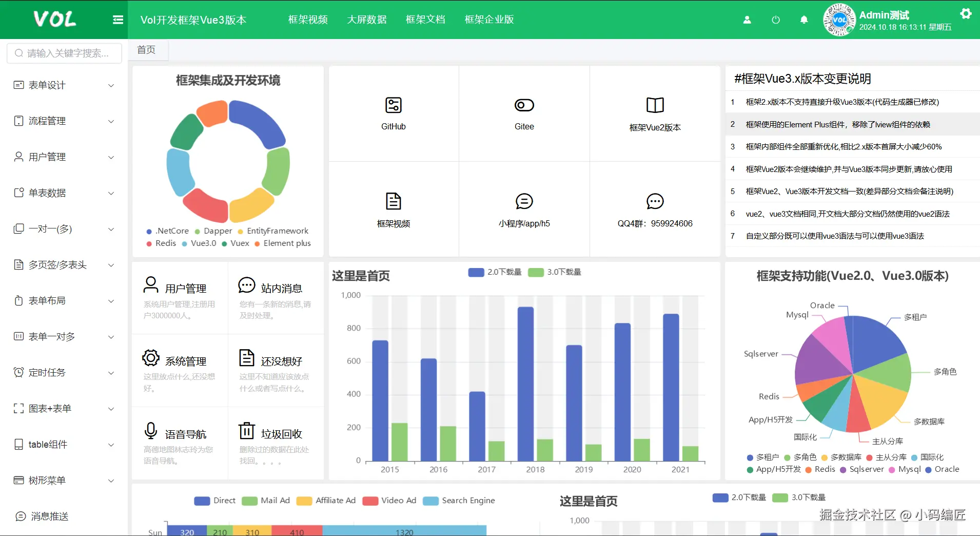Expand the 定时任务 sidebar menu

64,373
